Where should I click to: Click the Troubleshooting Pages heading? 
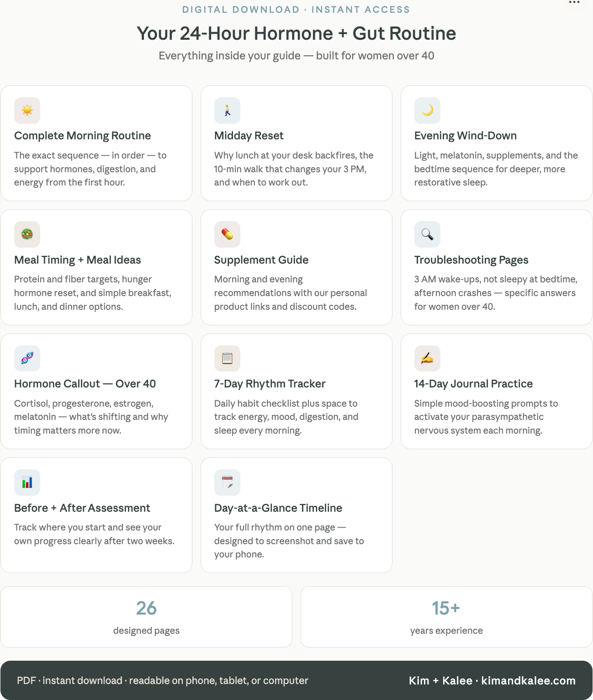coord(471,260)
